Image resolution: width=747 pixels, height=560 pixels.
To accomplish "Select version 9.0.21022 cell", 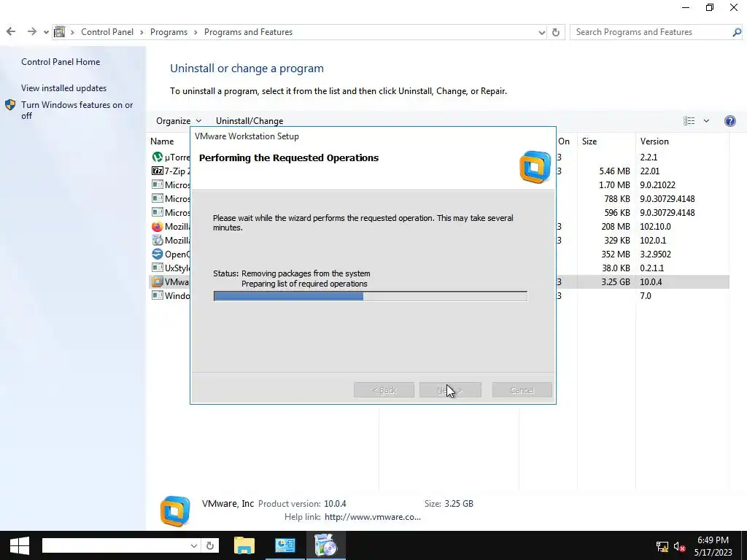I will click(x=657, y=184).
